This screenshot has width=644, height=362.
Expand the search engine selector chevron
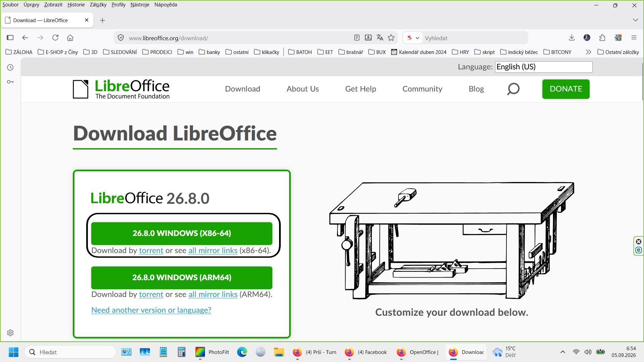[417, 38]
